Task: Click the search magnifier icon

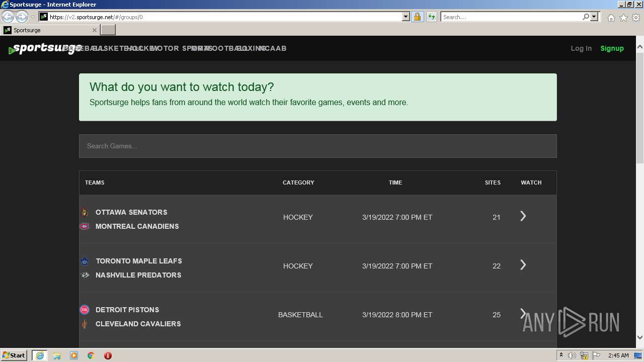Action: (586, 17)
